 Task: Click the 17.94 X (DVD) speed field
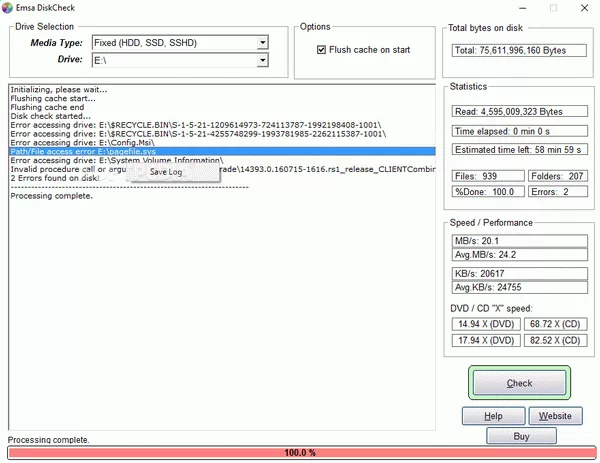486,340
